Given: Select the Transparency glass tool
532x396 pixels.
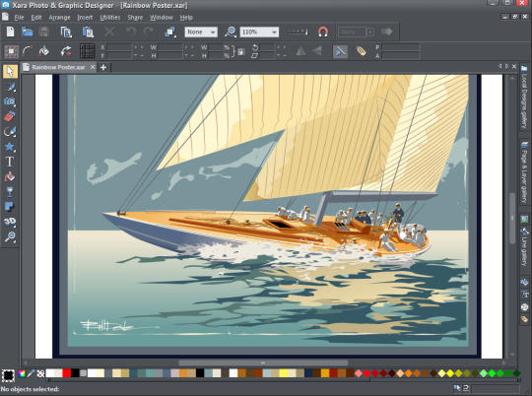Looking at the screenshot, I should 10,192.
